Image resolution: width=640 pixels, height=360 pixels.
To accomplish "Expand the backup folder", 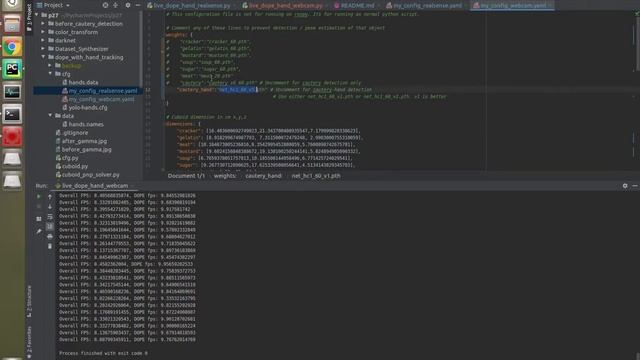I will click(x=50, y=65).
